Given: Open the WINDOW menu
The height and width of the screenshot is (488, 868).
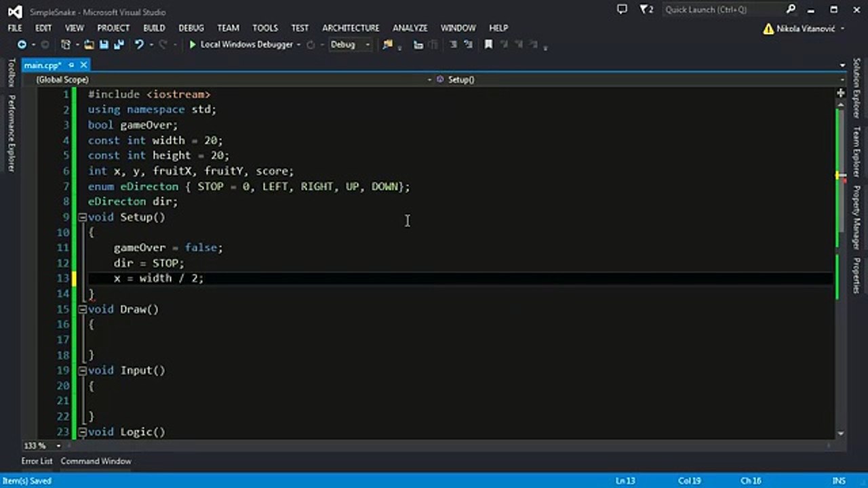Looking at the screenshot, I should click(458, 28).
